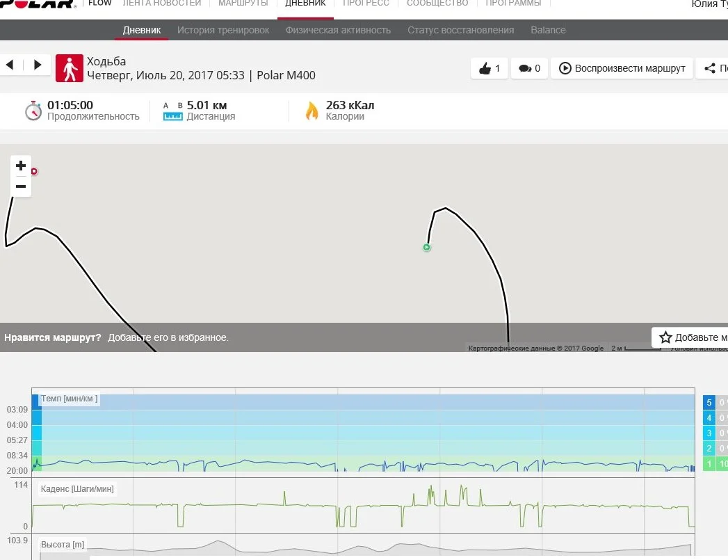Select speed zone 3 swatch
Screen dimensions: 728x560
point(709,433)
